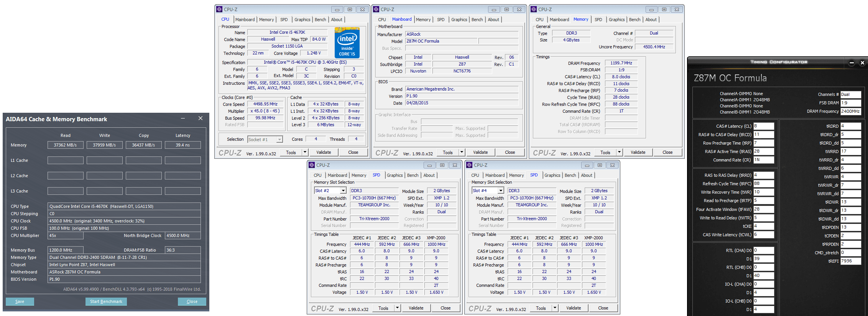
Task: Click the Core Speed value 4498.95 MHz
Action: [x=265, y=104]
